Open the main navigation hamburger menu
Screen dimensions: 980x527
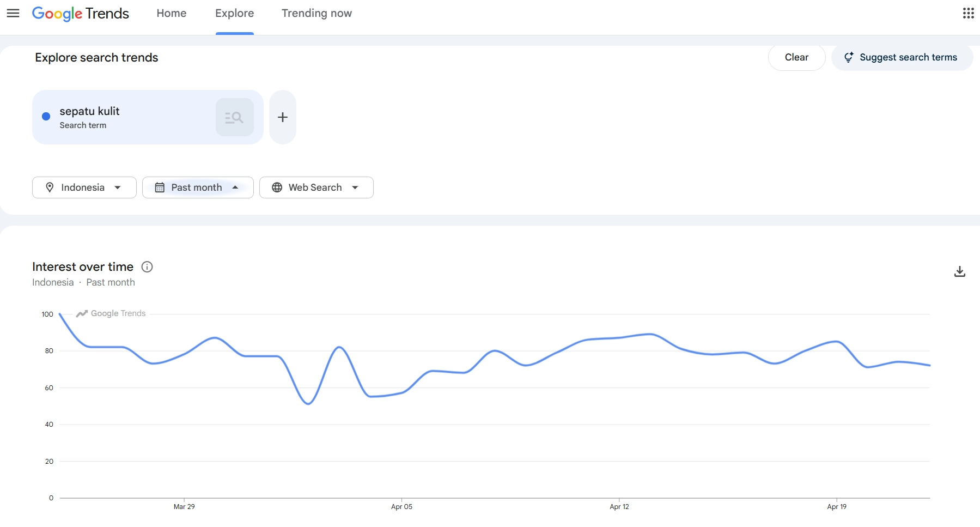pos(13,13)
